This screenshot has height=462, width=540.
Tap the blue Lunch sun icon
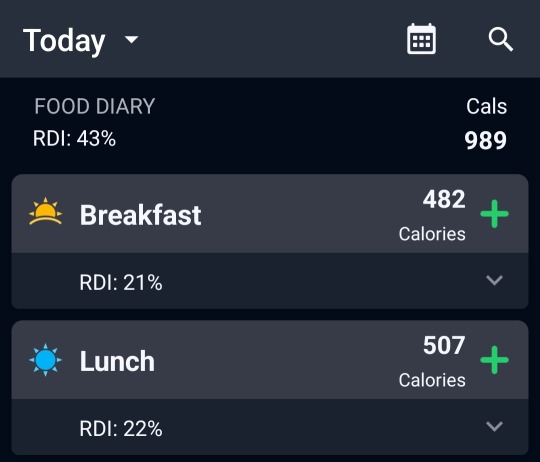pos(45,360)
